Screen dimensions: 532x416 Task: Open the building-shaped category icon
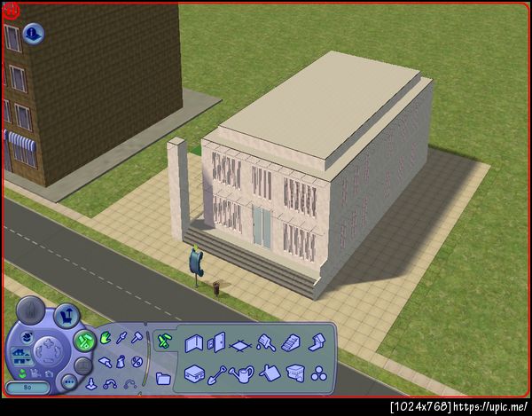click(295, 373)
